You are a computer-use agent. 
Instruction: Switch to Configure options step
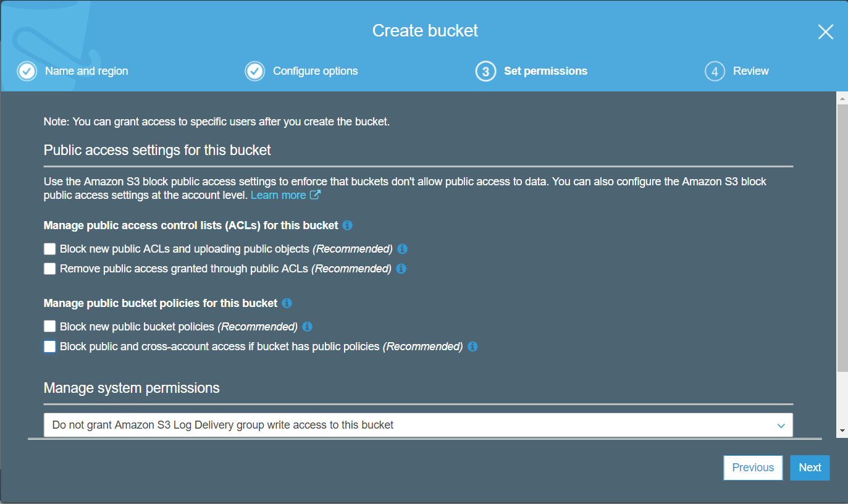pyautogui.click(x=315, y=71)
